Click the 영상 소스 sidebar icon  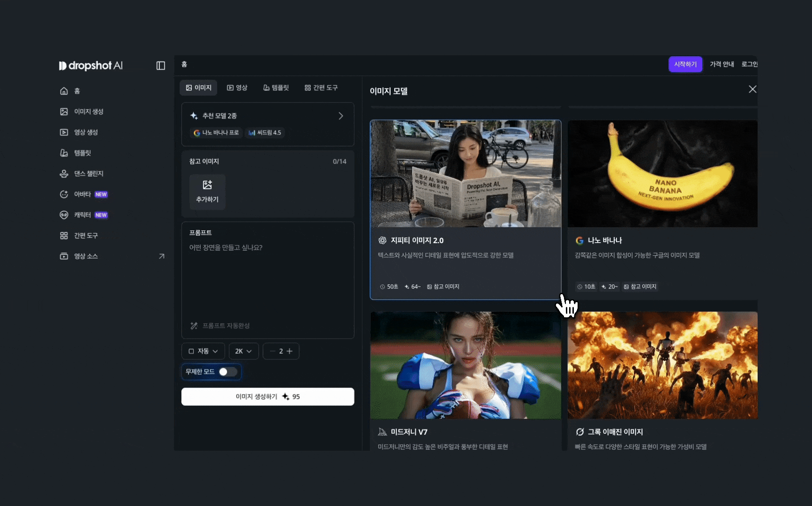(x=64, y=256)
